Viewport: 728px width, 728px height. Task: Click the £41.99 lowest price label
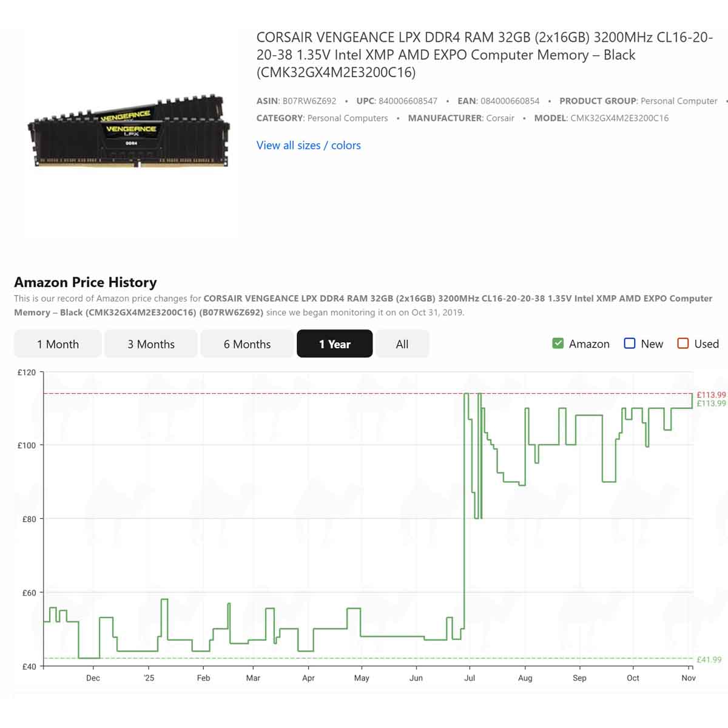pos(709,659)
